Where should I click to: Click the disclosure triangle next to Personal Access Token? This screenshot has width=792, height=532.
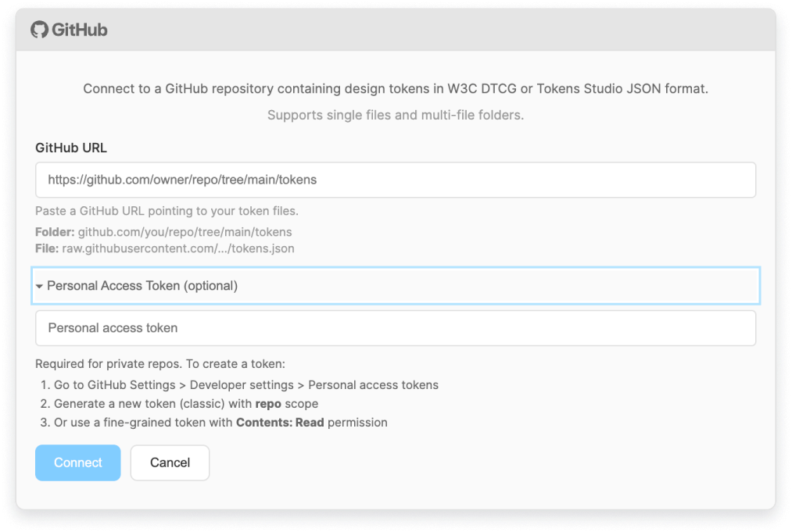pos(39,285)
